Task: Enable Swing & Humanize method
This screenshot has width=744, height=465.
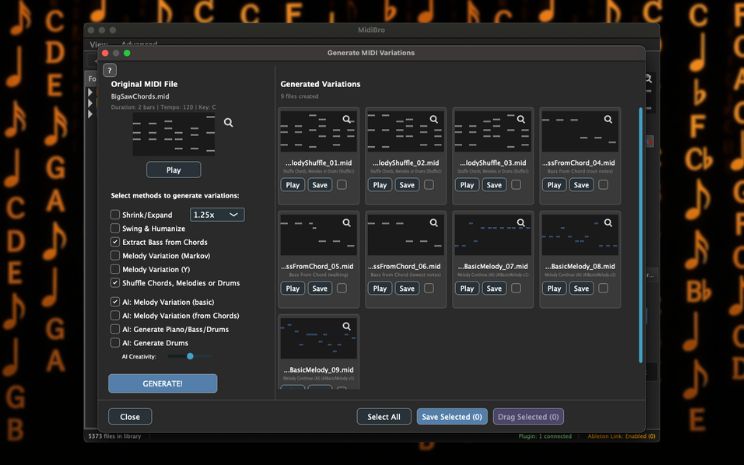Action: pyautogui.click(x=115, y=228)
